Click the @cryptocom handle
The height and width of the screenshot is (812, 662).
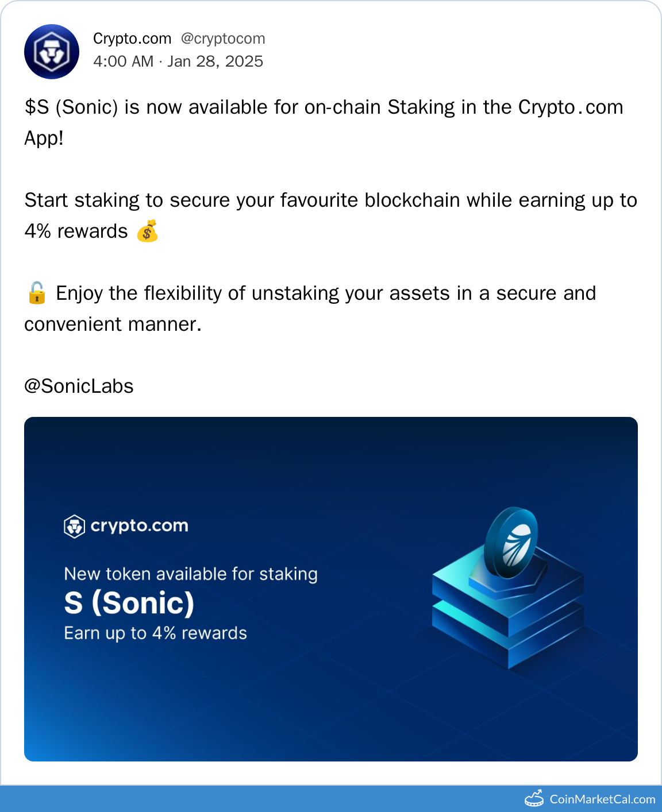tap(223, 38)
